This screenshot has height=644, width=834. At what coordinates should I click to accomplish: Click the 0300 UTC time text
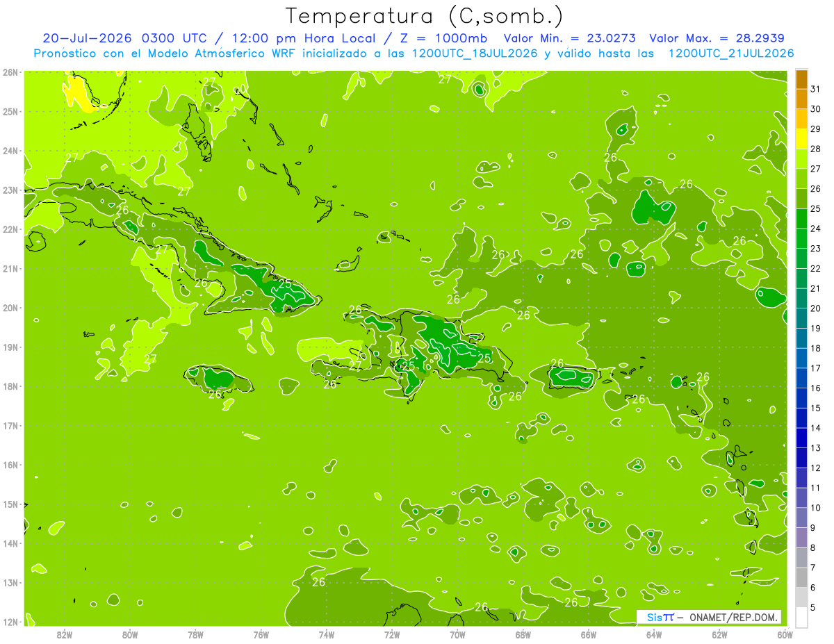coord(174,38)
